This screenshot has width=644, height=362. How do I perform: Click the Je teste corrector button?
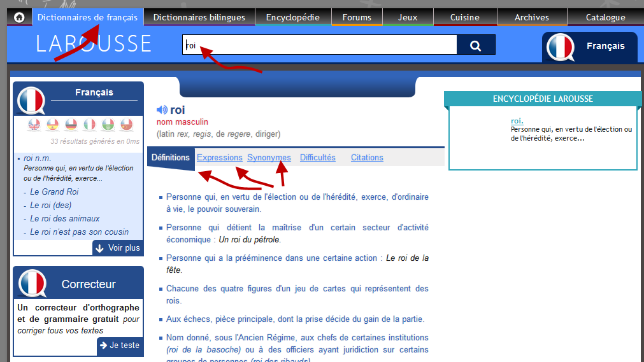(x=120, y=345)
